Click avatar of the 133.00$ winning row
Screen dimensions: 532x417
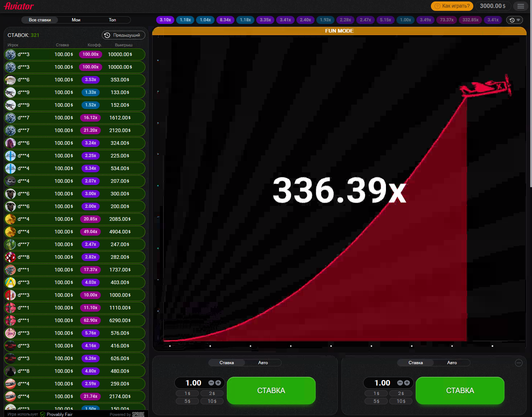coord(11,92)
